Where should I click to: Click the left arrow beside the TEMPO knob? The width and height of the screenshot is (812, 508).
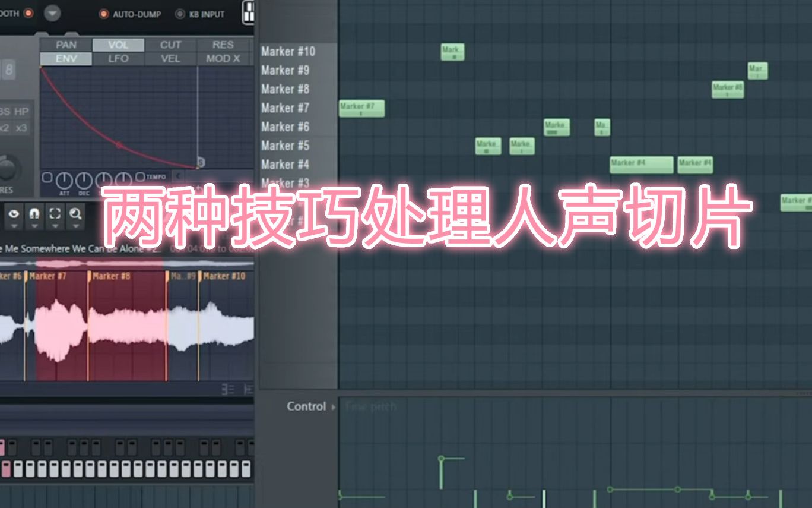coord(177,176)
